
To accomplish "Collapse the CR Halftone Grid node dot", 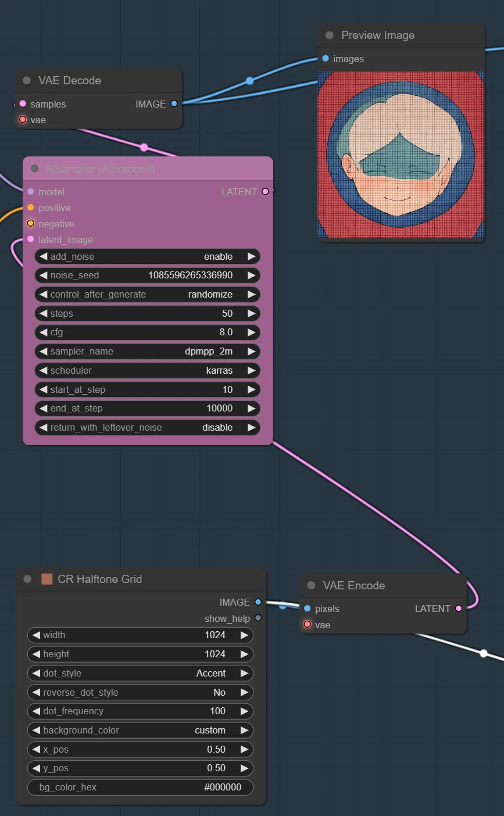I will point(27,579).
